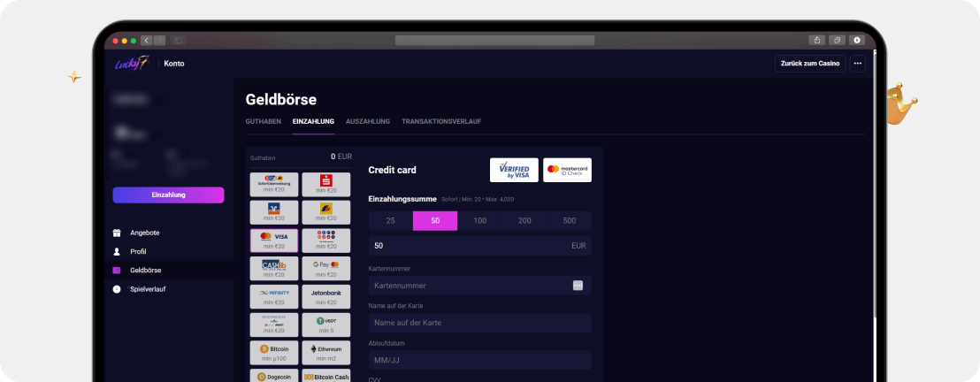
Task: Open the three-dots more options menu
Action: [x=857, y=64]
